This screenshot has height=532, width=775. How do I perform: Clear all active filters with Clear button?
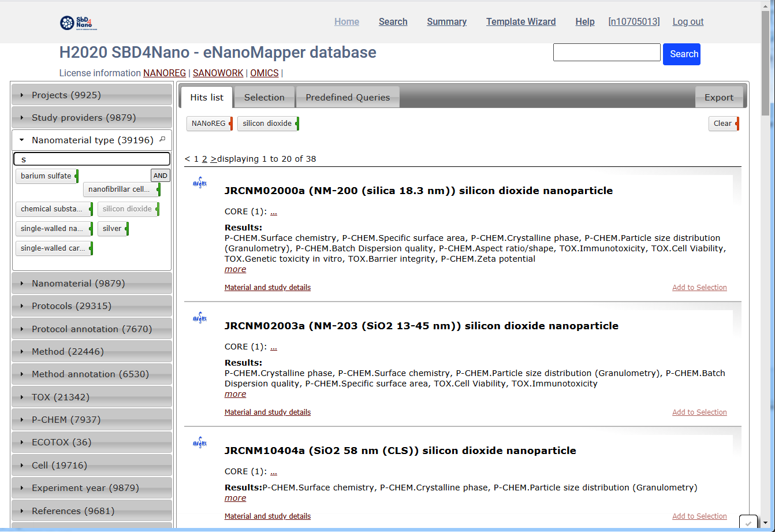click(722, 124)
